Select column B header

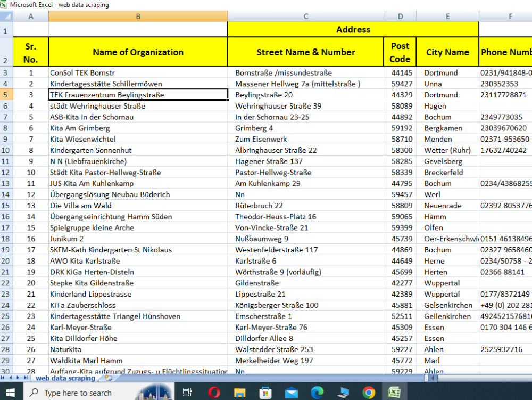tap(138, 17)
